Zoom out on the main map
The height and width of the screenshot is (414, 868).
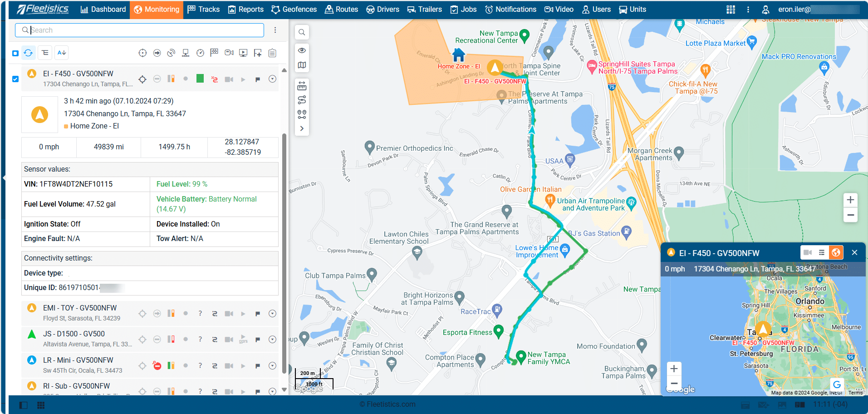tap(850, 215)
